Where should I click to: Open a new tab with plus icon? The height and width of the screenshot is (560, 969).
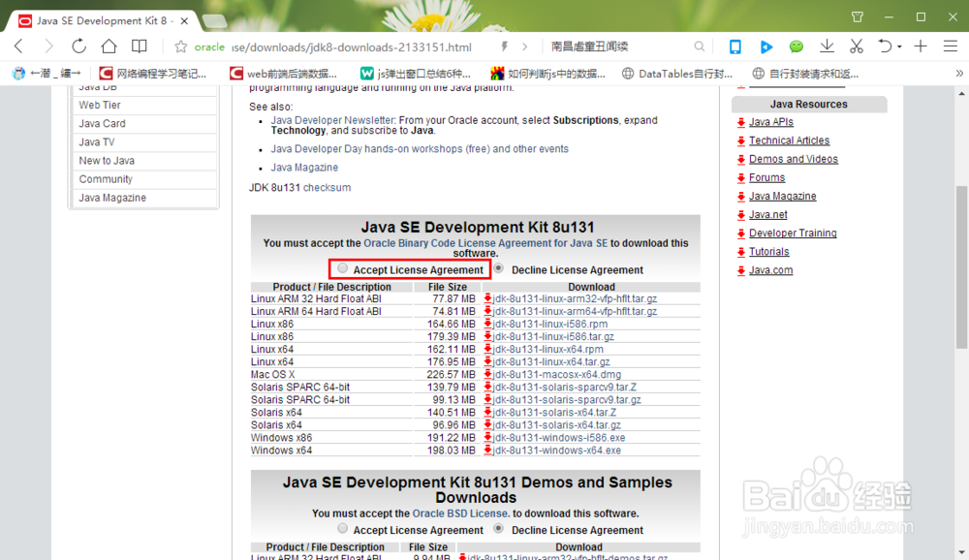pyautogui.click(x=921, y=47)
